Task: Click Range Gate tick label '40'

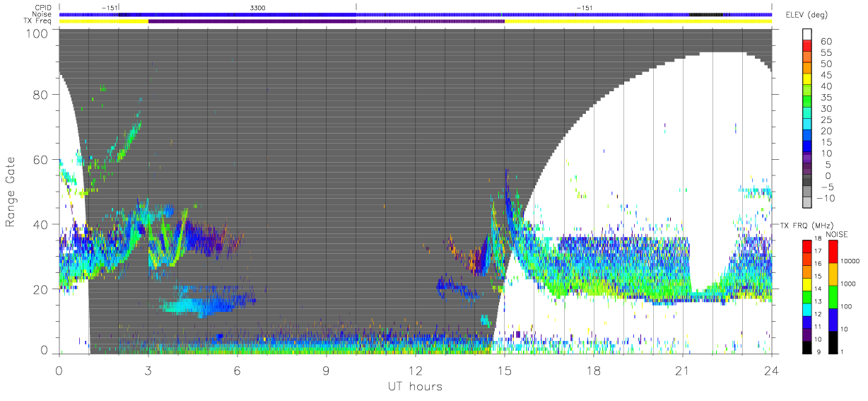Action: pos(41,224)
